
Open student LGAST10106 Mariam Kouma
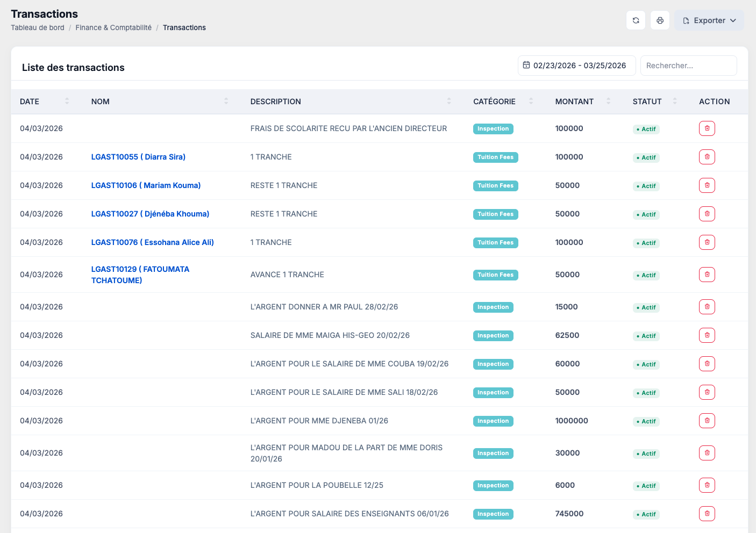[146, 185]
